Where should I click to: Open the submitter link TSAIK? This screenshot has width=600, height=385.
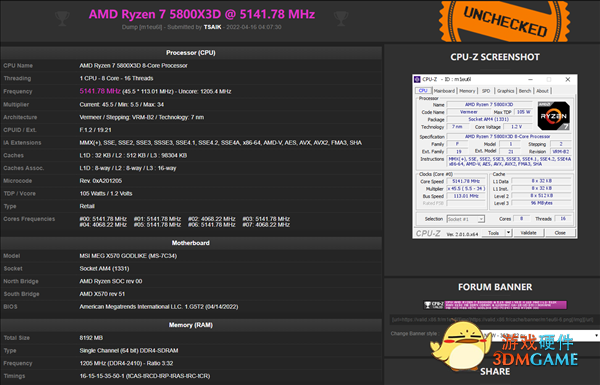[x=212, y=27]
